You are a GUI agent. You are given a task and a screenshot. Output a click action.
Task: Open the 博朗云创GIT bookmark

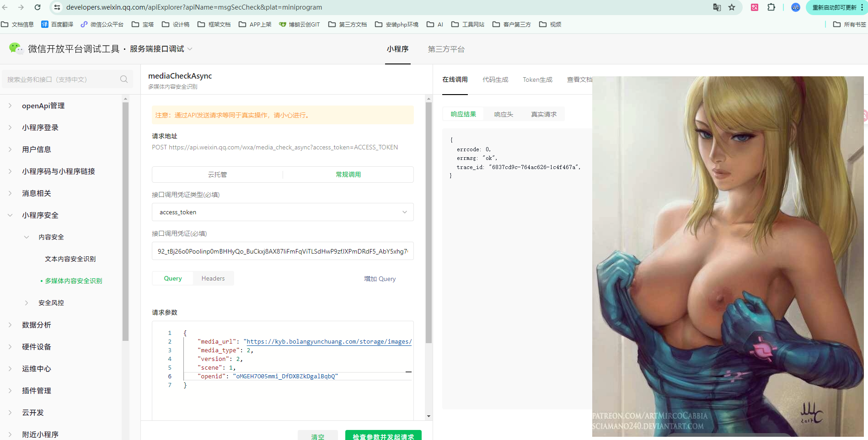pos(300,24)
